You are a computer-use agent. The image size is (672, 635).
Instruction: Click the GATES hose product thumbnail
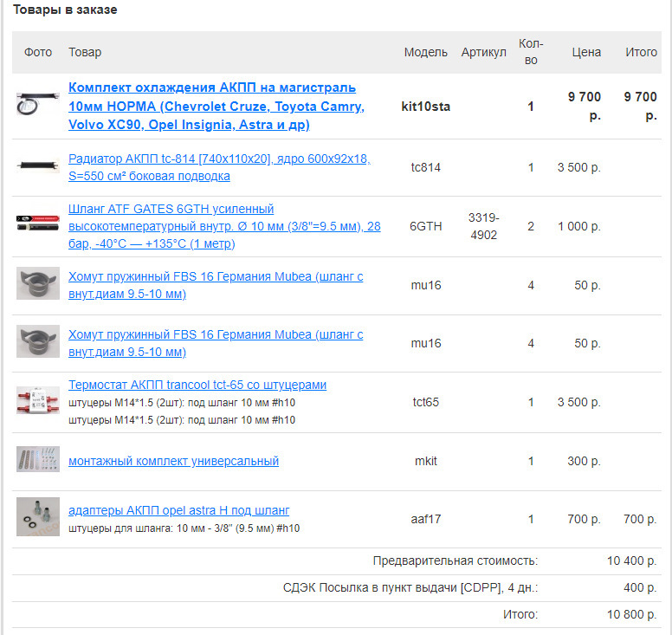pyautogui.click(x=38, y=223)
